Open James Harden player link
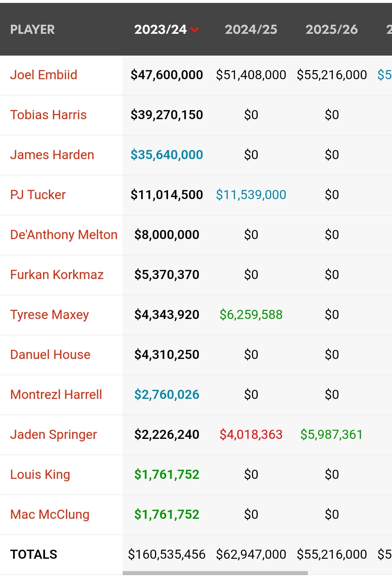Viewport: 392px width, 582px height. (52, 155)
